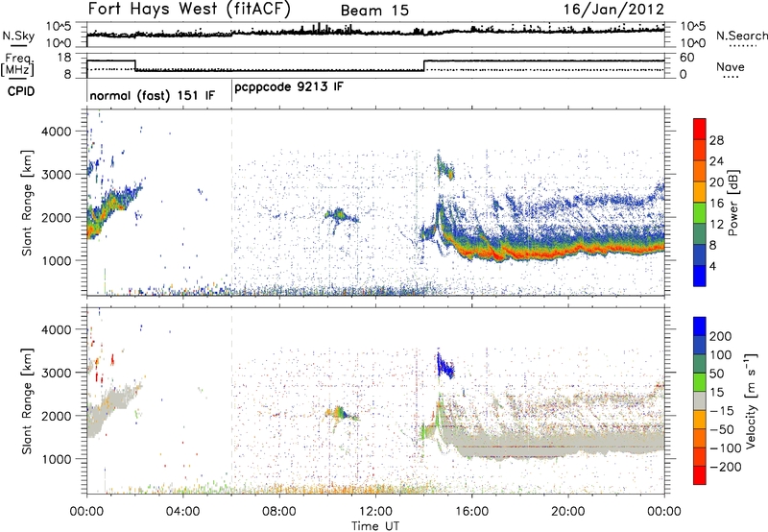This screenshot has width=768, height=532.
Task: Click the date '16/Jan/2012'
Action: [x=613, y=10]
